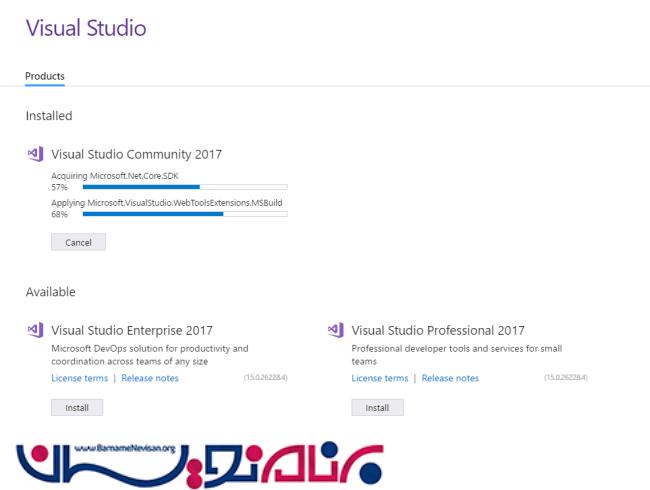
Task: Open Release notes for Enterprise 2017
Action: pyautogui.click(x=150, y=378)
